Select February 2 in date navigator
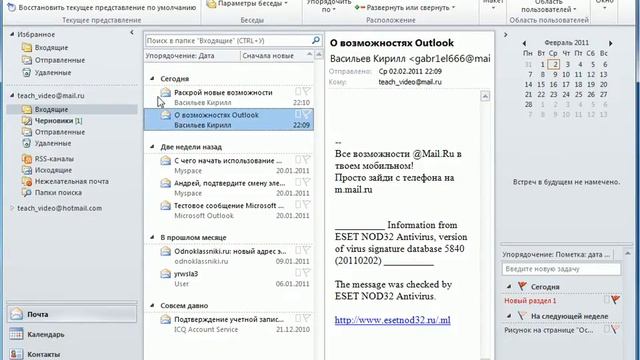Viewport: 640px width, 360px height. click(554, 64)
